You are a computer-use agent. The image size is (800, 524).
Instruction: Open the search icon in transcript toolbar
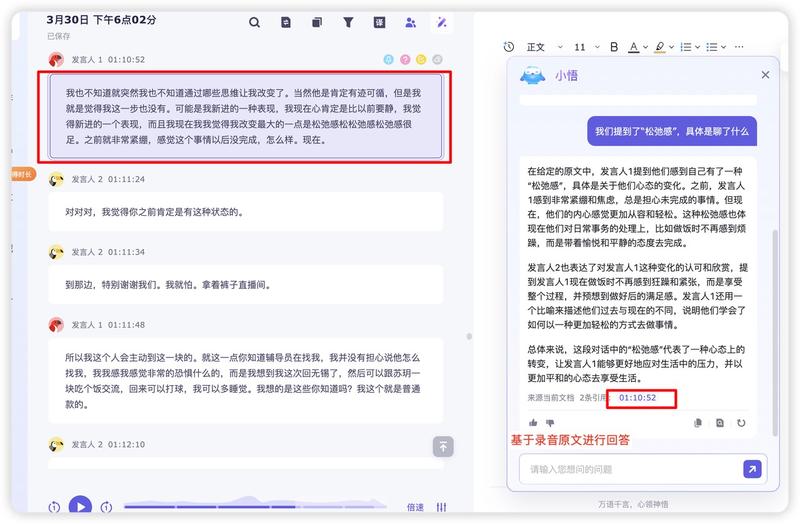tap(254, 22)
